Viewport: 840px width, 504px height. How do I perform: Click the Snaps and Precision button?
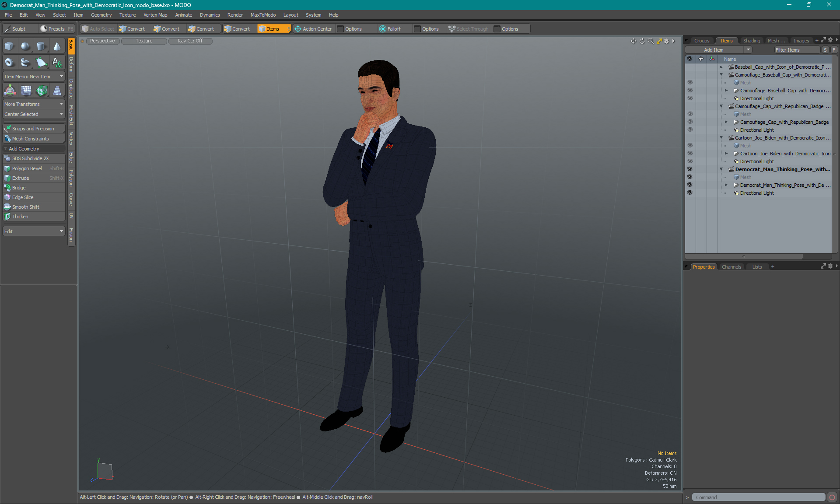pos(34,129)
